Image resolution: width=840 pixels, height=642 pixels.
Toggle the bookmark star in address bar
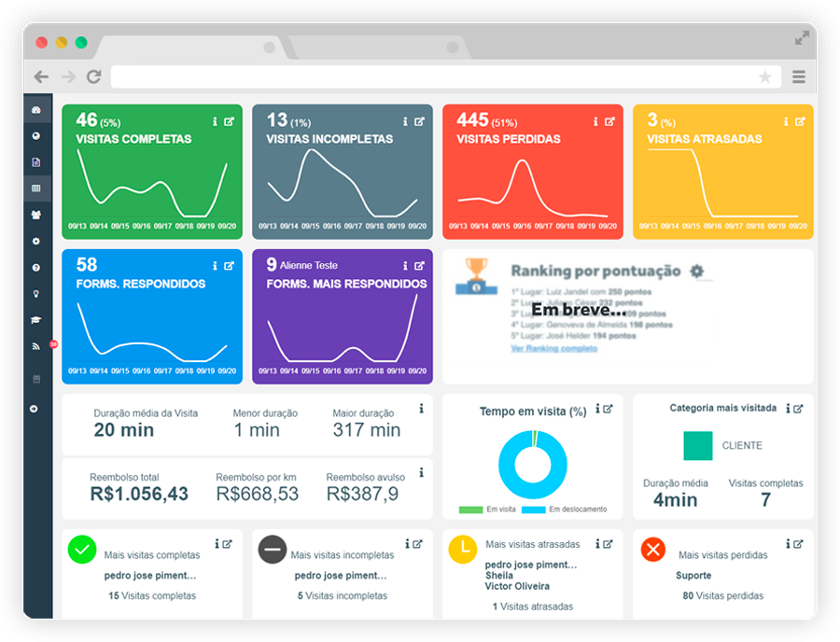765,77
